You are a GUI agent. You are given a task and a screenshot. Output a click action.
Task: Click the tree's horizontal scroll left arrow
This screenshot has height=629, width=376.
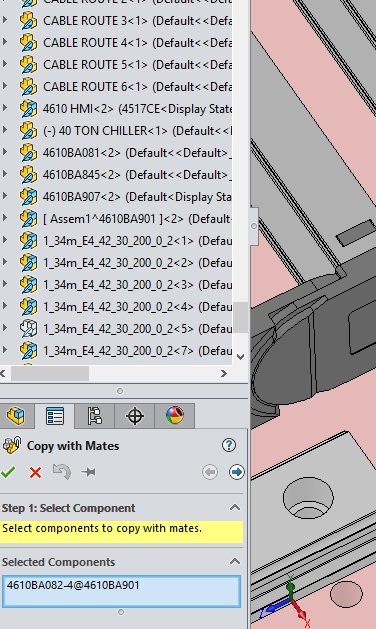3,373
